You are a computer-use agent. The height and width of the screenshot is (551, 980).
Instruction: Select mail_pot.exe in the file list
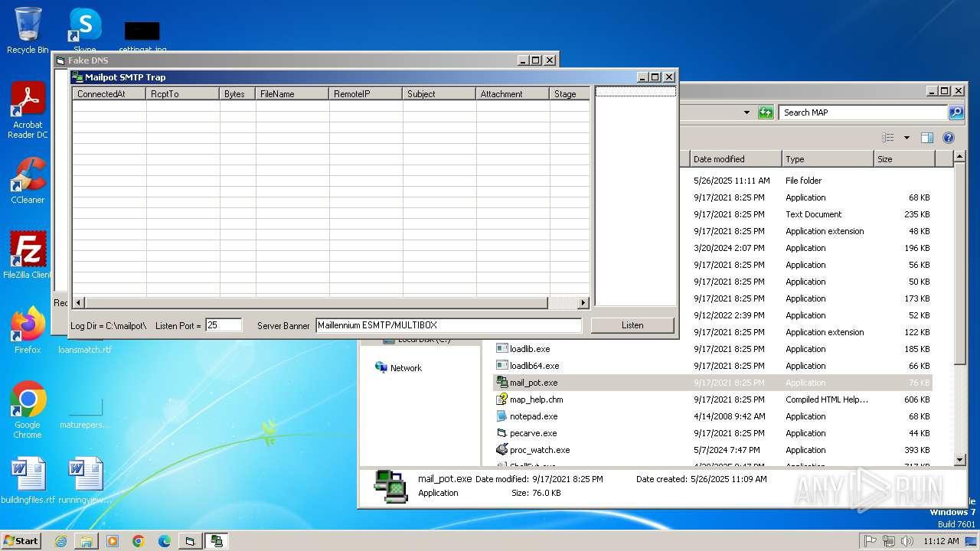(x=713, y=383)
